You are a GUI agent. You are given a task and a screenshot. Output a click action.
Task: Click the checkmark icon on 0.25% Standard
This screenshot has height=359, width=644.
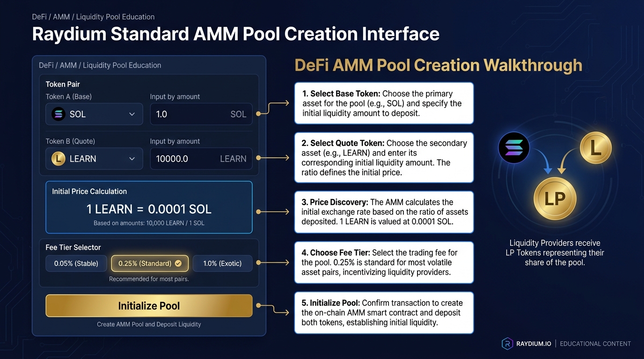(178, 264)
